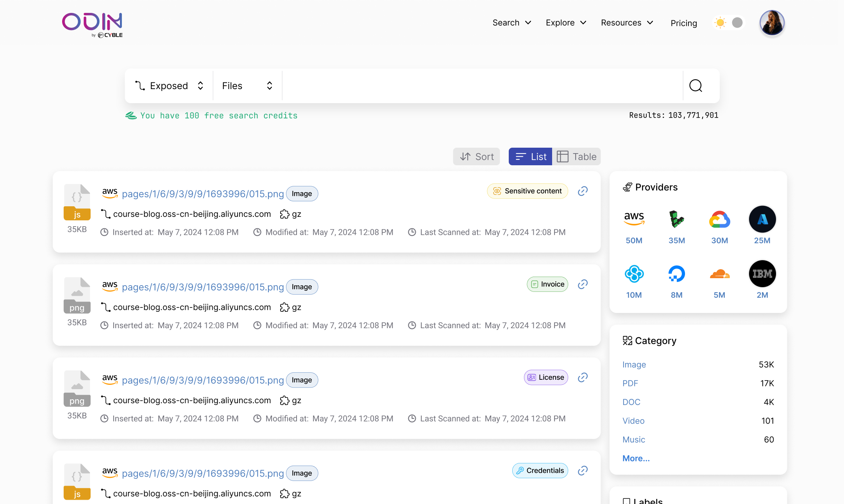Click js file icon in Sensitive content result
The height and width of the screenshot is (504, 844).
(x=77, y=202)
